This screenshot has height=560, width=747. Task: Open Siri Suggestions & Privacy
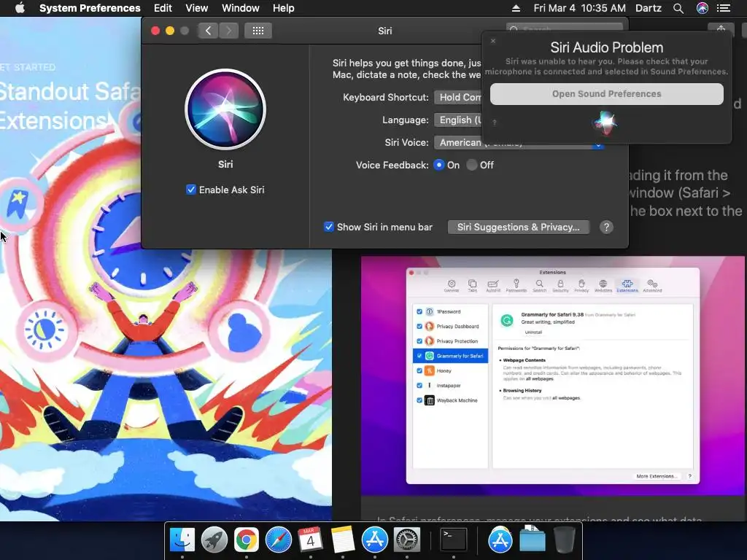coord(519,227)
